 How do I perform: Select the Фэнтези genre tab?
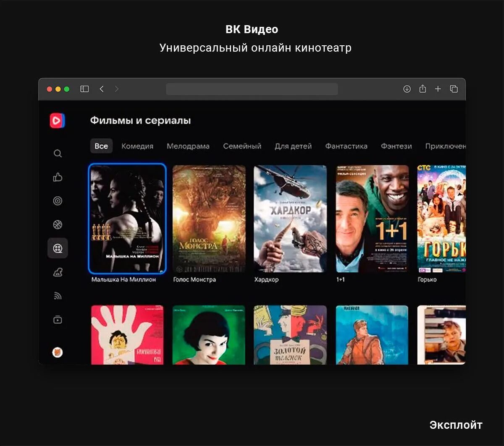396,146
